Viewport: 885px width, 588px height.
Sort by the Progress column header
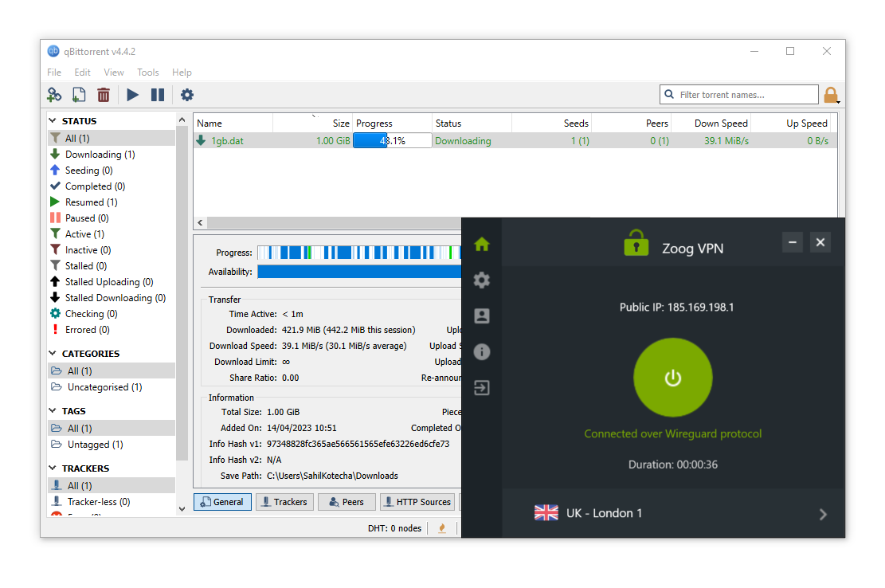[x=392, y=123]
